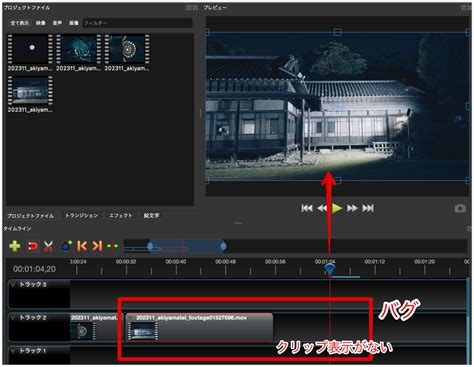Close the プロジェクトファイル panel with its X icon
Viewport: 474px width, 367px height.
pos(195,7)
